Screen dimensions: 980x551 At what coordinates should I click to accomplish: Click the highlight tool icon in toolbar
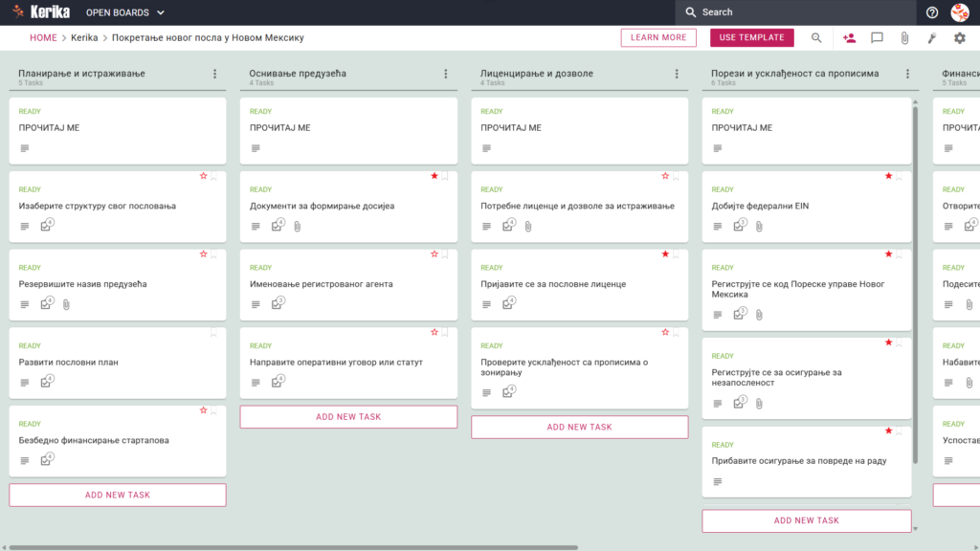(x=932, y=38)
